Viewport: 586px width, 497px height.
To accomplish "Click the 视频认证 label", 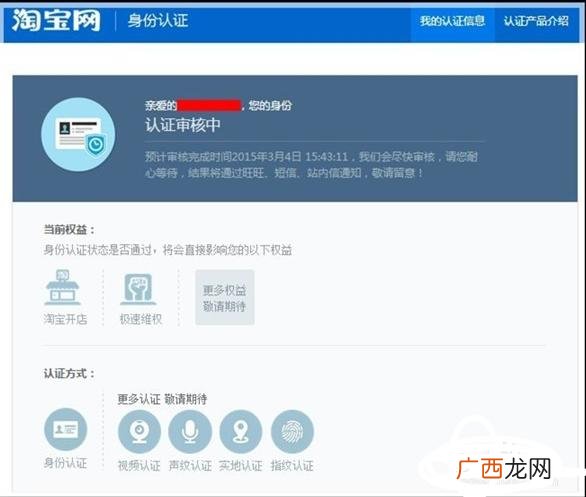I will click(139, 466).
